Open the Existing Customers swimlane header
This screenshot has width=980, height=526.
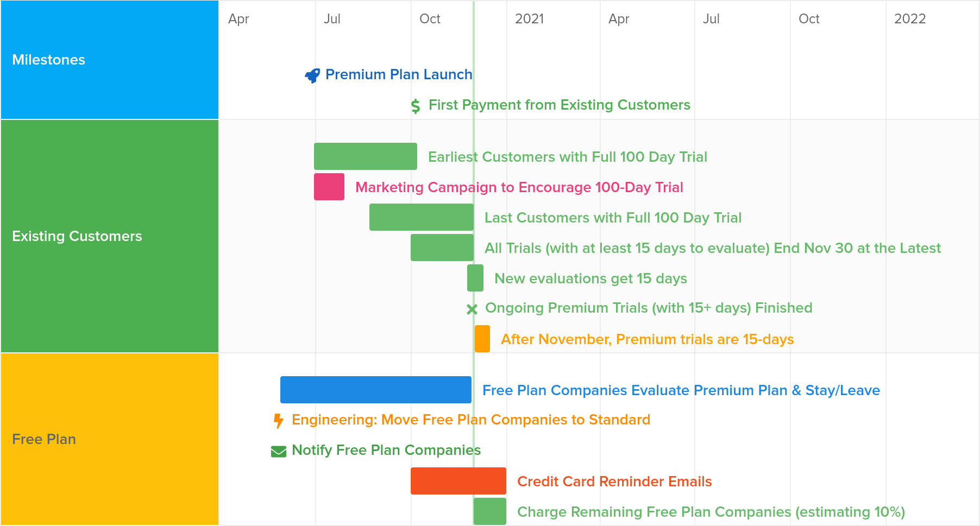pos(110,236)
